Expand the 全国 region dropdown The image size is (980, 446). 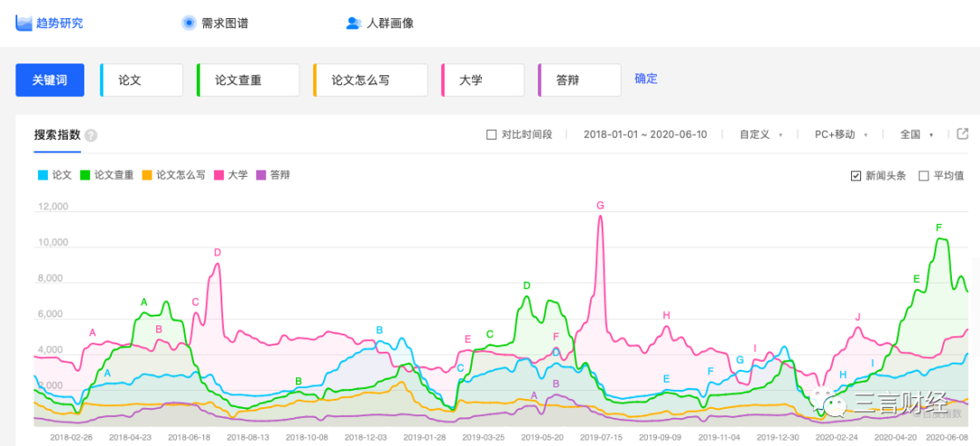coord(916,134)
